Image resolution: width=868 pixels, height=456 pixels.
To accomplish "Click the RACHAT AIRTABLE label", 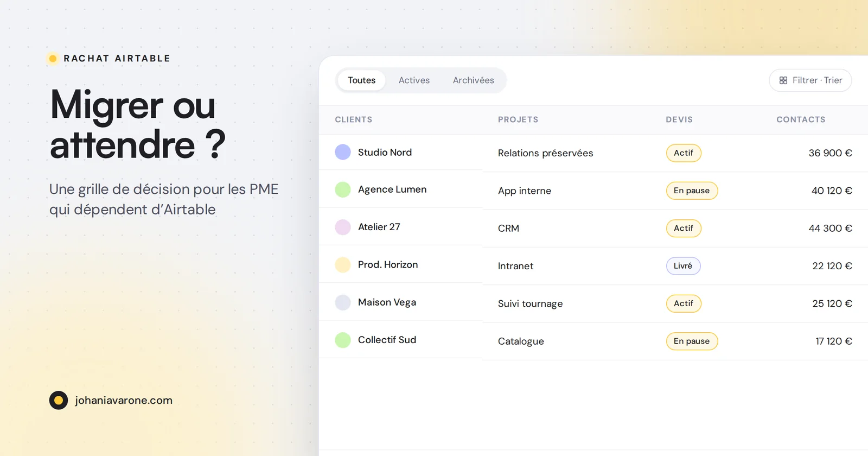I will [117, 58].
